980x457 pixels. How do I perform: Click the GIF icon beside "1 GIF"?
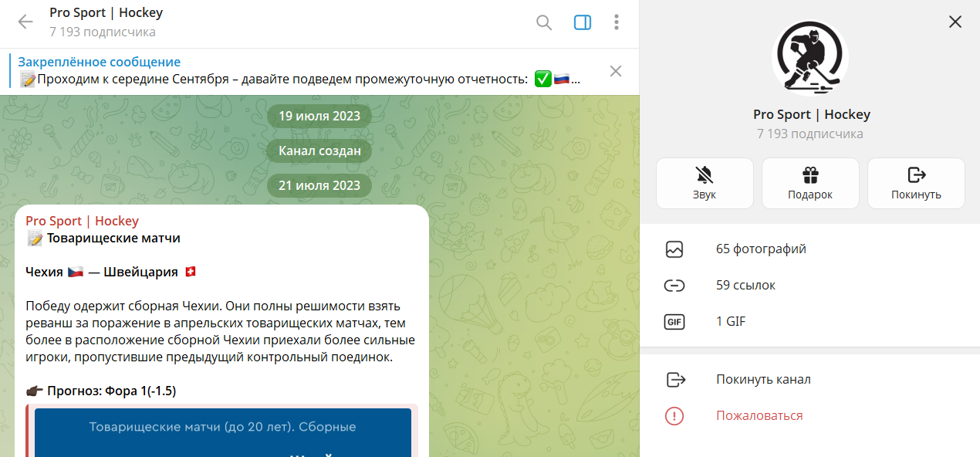(674, 322)
